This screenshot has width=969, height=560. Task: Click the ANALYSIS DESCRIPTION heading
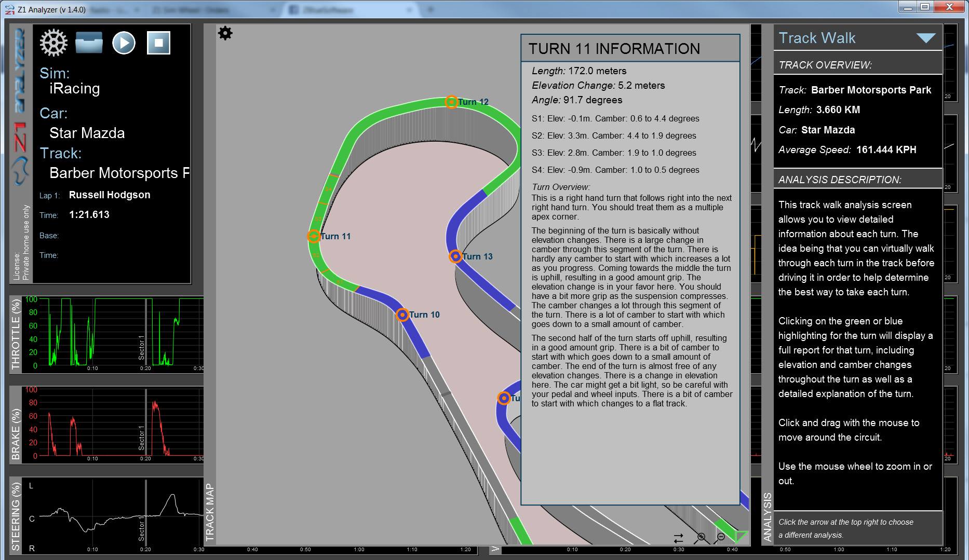(x=840, y=180)
